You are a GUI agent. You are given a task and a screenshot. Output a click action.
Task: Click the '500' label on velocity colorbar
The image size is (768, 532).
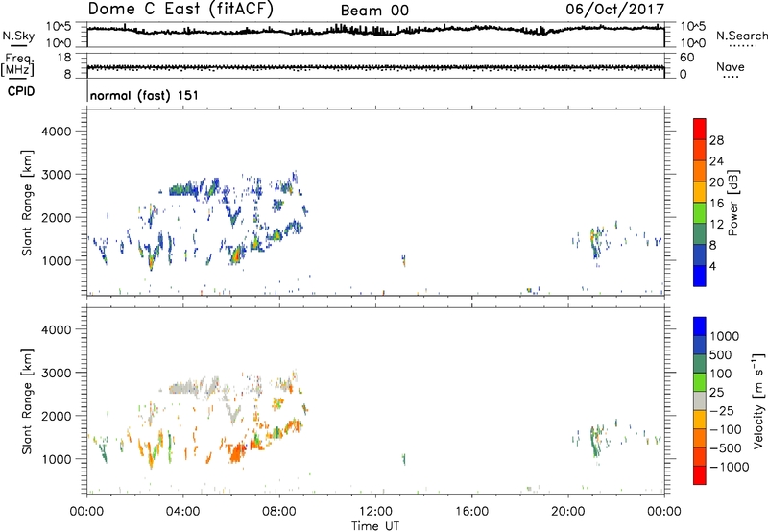pos(720,354)
